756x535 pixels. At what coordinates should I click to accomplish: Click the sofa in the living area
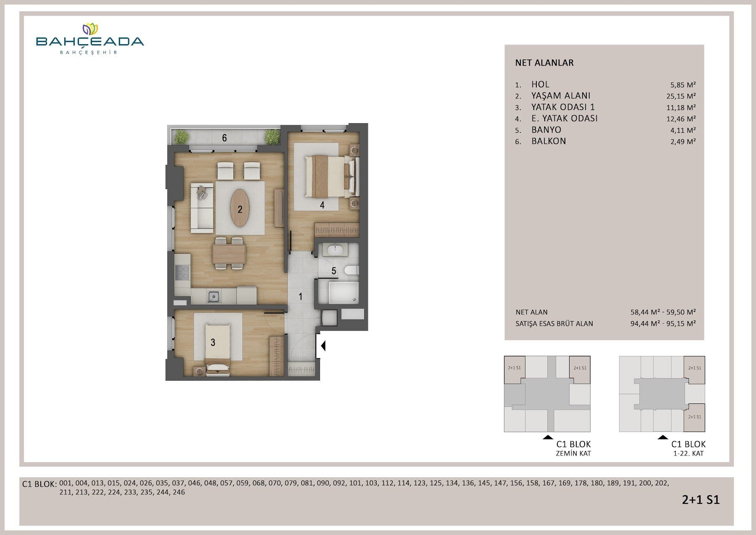point(202,208)
